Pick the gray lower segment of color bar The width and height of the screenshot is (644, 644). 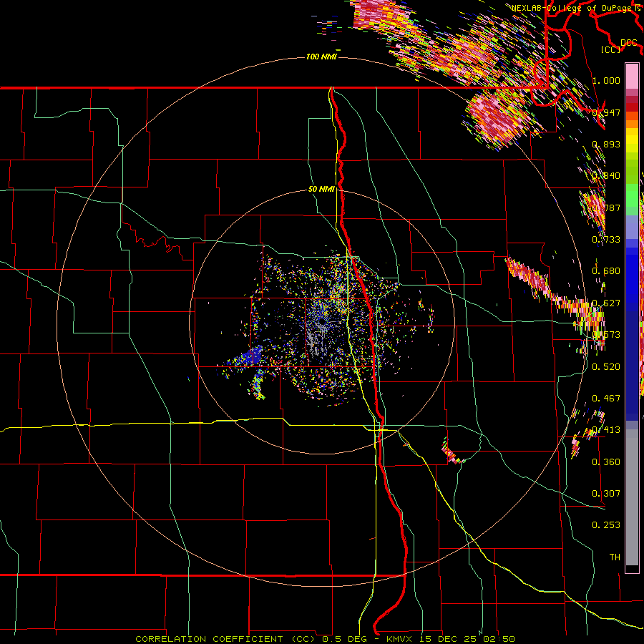coord(632,497)
